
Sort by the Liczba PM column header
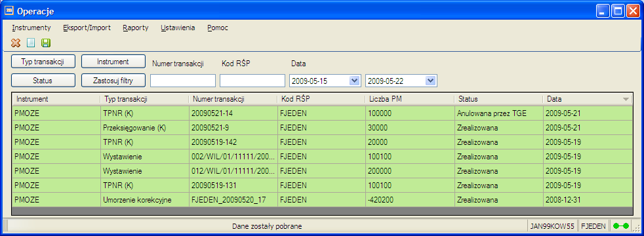[410, 99]
